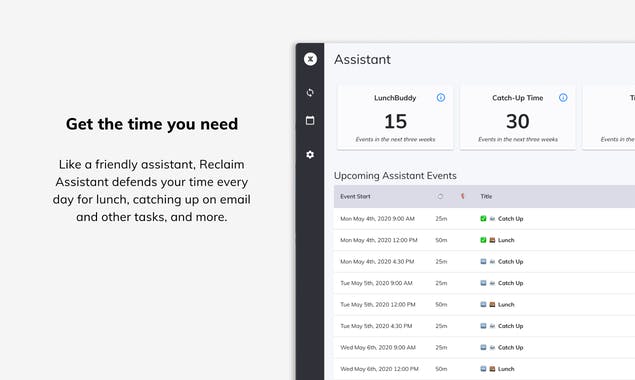Click the number 30 on Catch-Up Time card
The height and width of the screenshot is (380, 635).
pos(518,121)
